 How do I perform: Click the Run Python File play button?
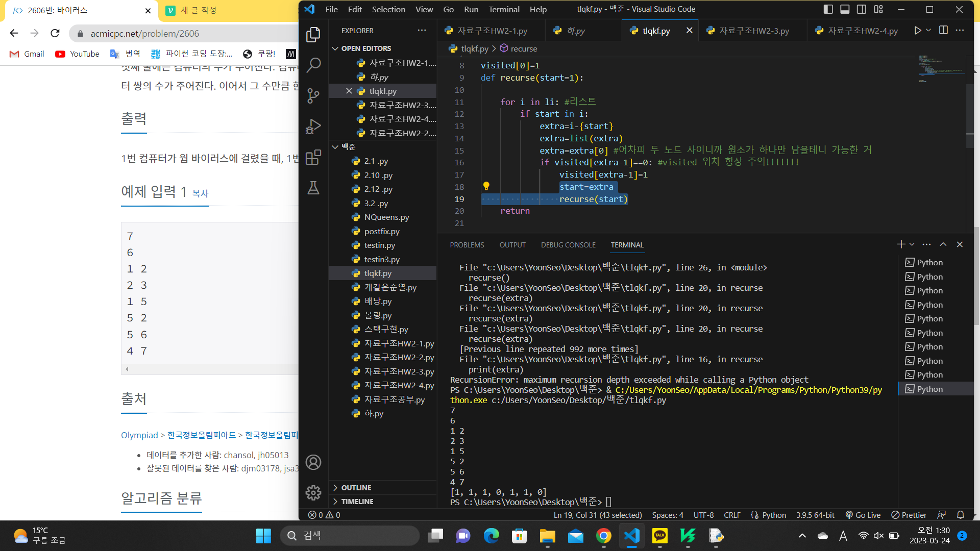tap(918, 31)
